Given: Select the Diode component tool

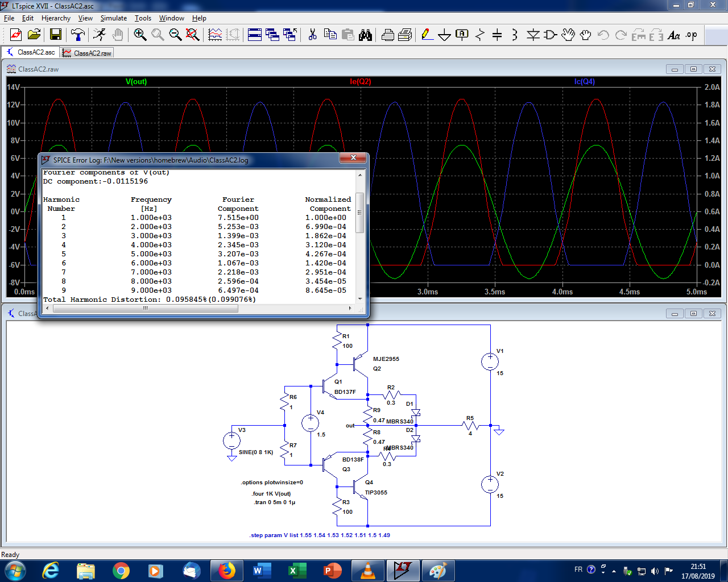Looking at the screenshot, I should (x=533, y=35).
